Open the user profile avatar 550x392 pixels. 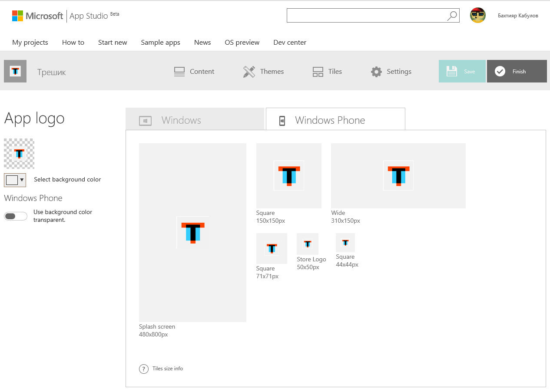(x=477, y=16)
